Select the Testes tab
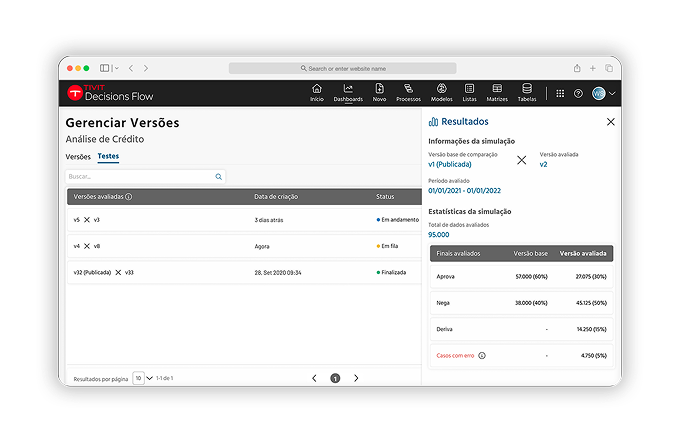The image size is (680, 442). (108, 157)
